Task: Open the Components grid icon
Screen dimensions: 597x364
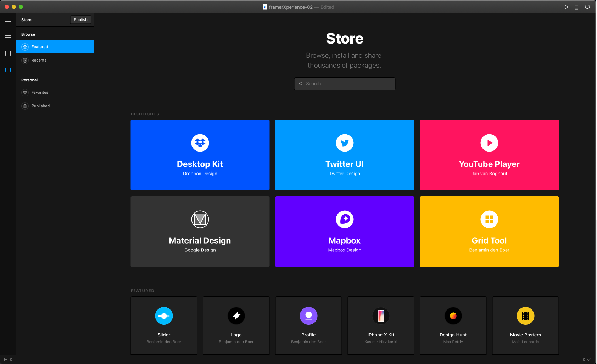Action: click(8, 53)
